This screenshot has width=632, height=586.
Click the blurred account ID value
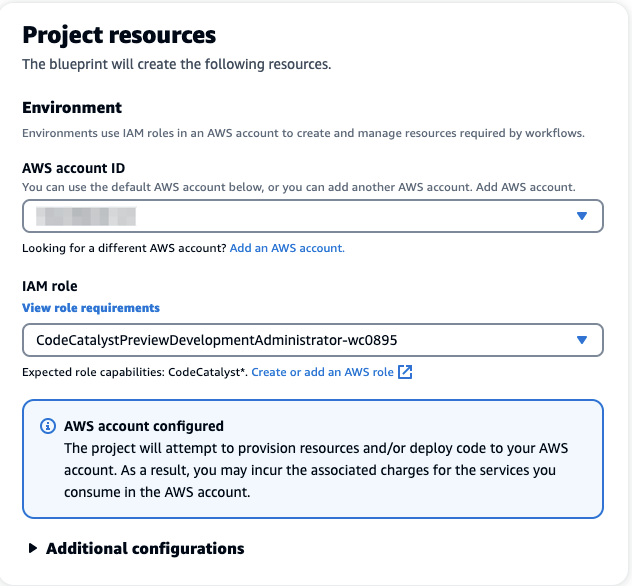[x=86, y=216]
